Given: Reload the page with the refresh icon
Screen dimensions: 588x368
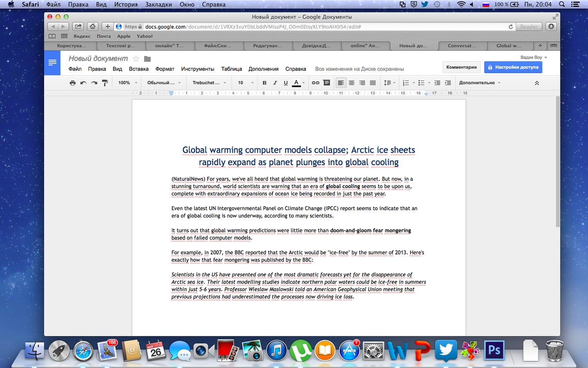Looking at the screenshot, I should click(511, 27).
